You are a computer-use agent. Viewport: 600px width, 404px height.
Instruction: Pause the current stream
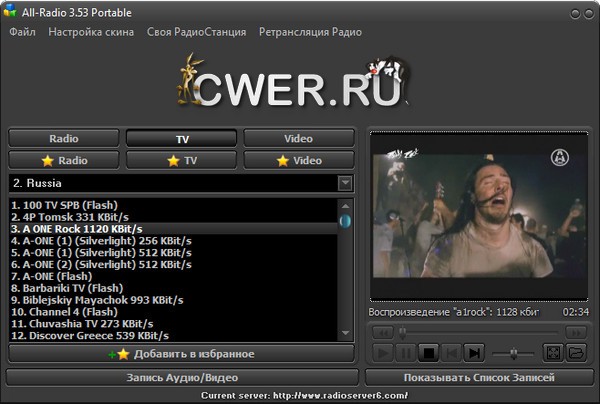(x=405, y=352)
